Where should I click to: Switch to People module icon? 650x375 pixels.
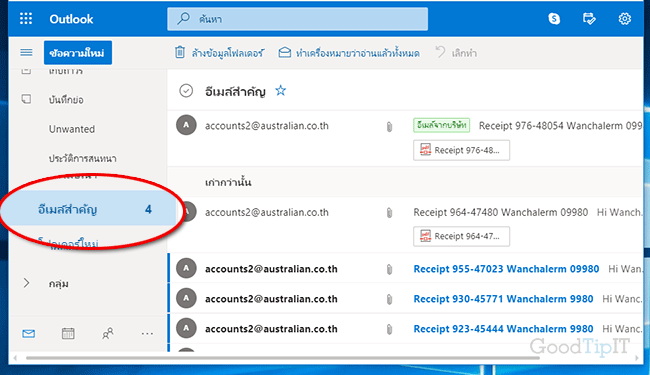click(x=108, y=334)
